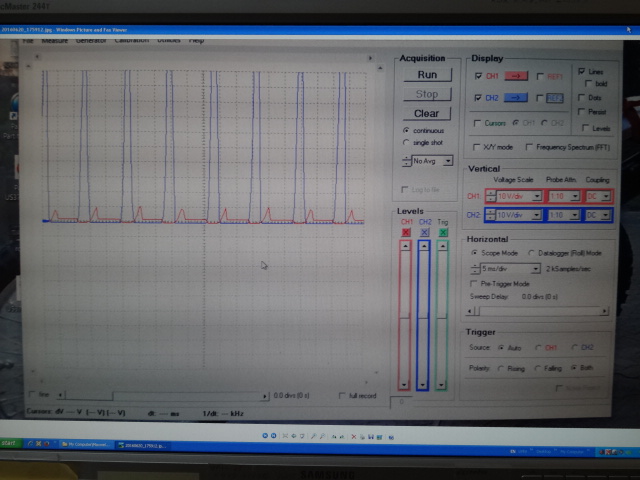The width and height of the screenshot is (640, 480).
Task: Enable the REF1 checkbox
Action: click(x=540, y=76)
